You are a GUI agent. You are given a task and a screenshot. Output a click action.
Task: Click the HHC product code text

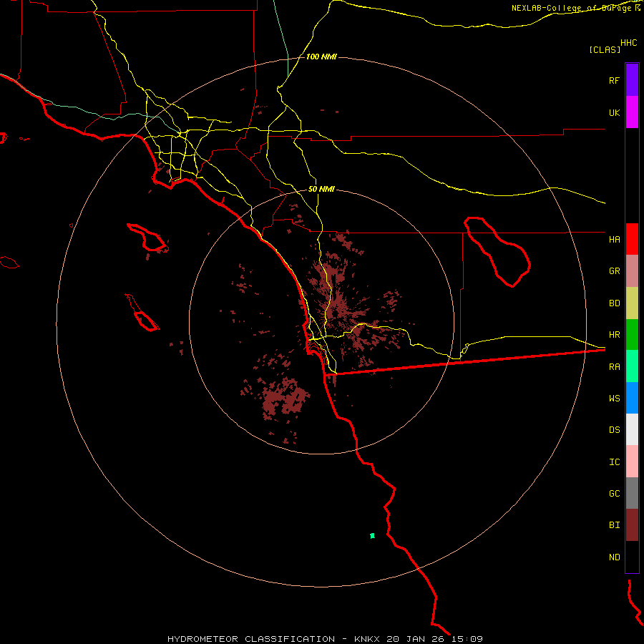(x=628, y=42)
